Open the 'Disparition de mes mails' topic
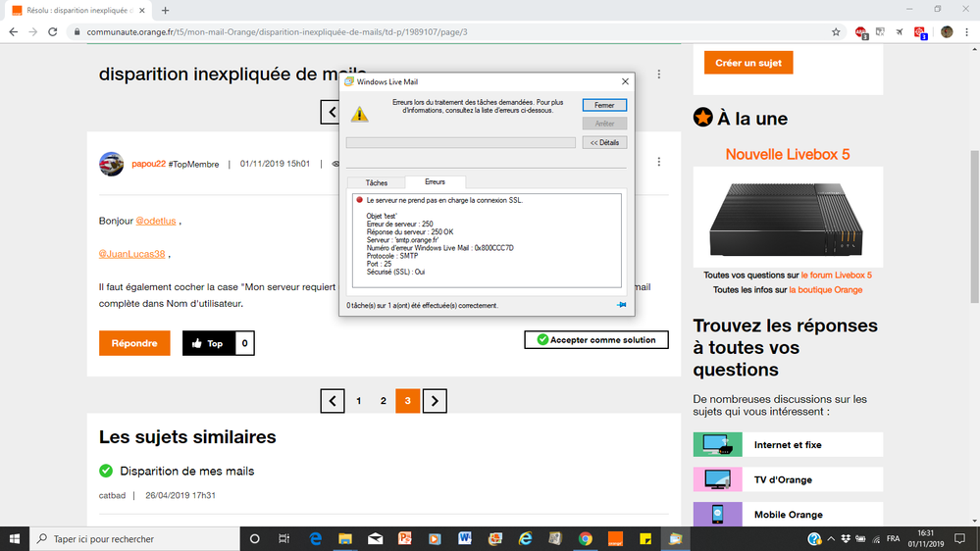980x551 pixels. pos(186,471)
